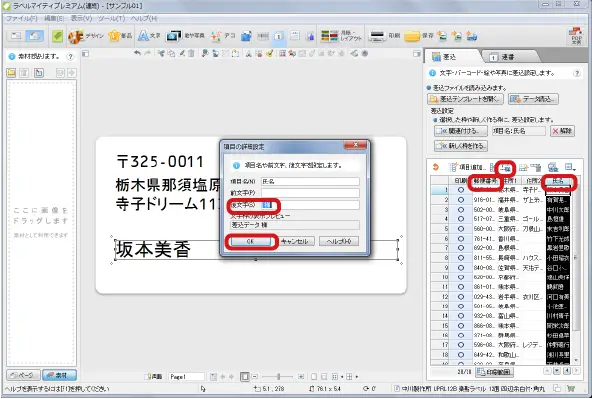Click the redo arrow icon
Screen dimensions: 592x399
click(x=148, y=54)
